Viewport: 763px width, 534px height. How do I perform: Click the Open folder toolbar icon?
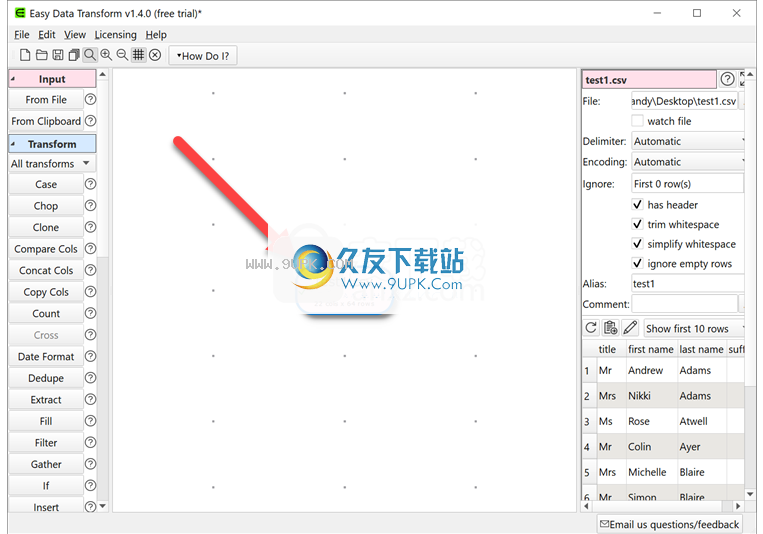pos(42,55)
